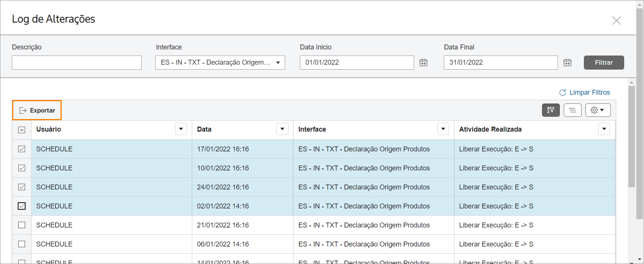Click the Exportar button
This screenshot has height=264, width=644.
37,110
